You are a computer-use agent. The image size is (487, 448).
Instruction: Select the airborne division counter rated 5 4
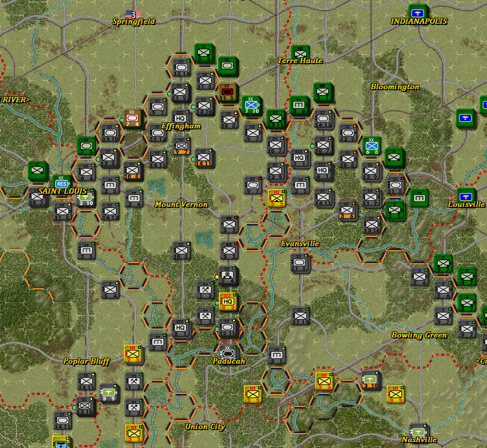coord(228,276)
